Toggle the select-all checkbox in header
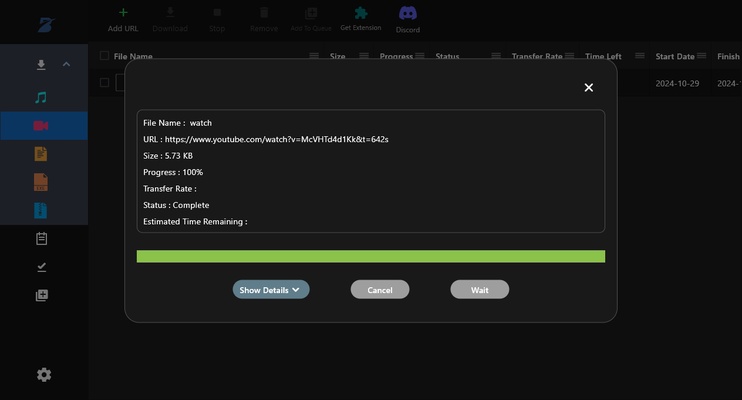Screen dimensions: 742x400 (105, 57)
